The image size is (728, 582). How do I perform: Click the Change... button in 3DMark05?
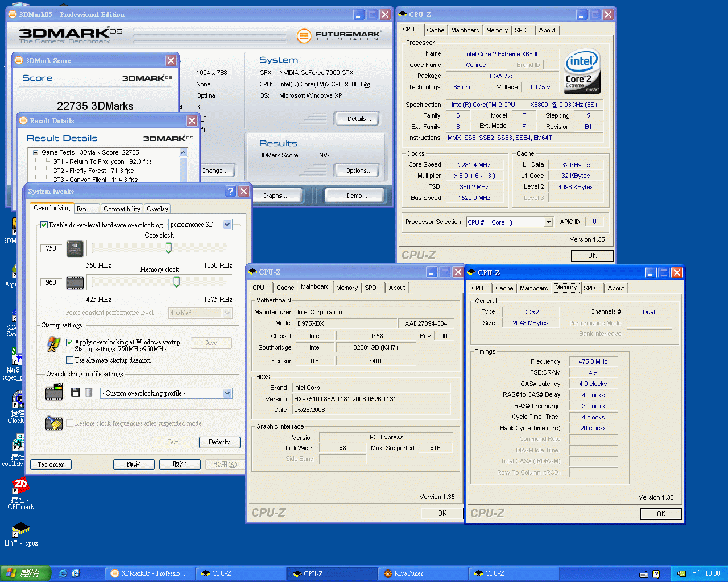215,171
